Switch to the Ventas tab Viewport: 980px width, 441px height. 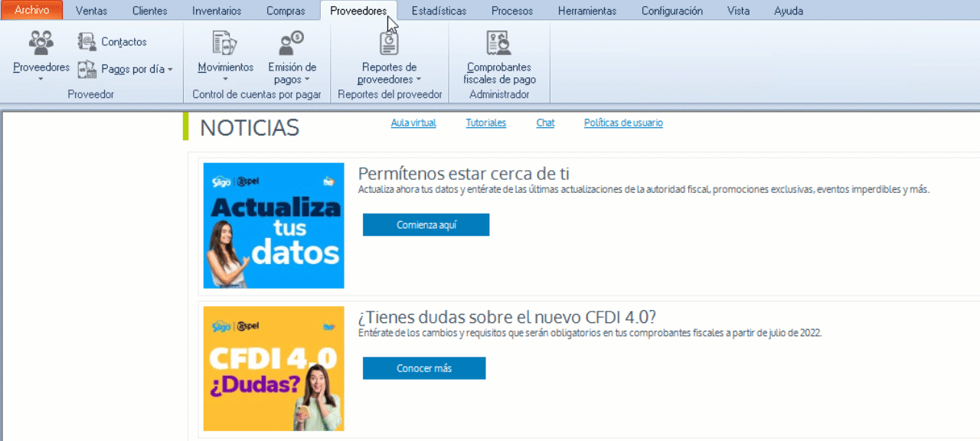[91, 11]
